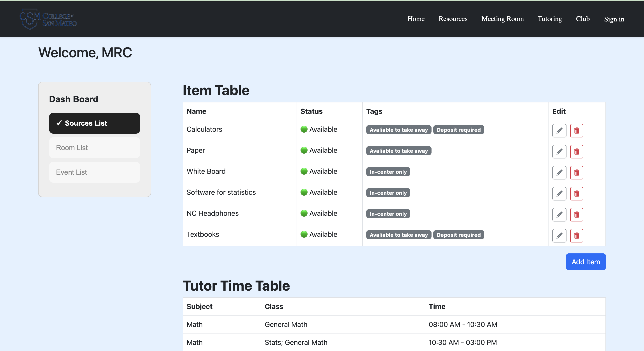Go to Meeting Room in navigation bar
Screen dimensions: 644x351
point(502,19)
